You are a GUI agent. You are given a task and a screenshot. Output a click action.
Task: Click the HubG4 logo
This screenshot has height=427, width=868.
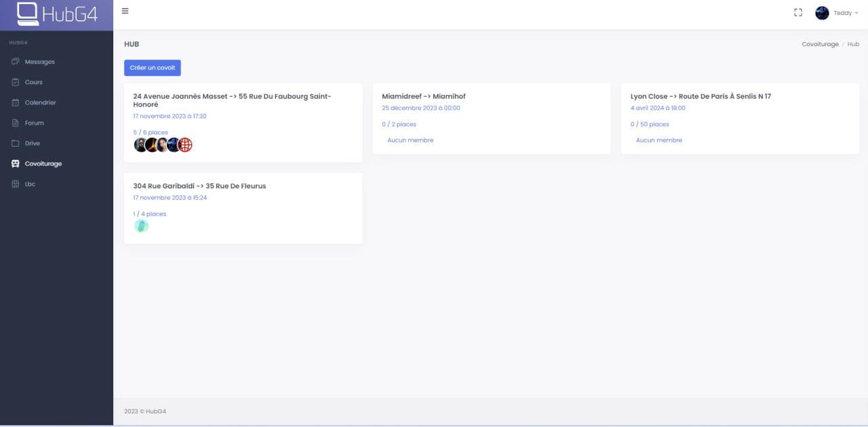[x=57, y=14]
